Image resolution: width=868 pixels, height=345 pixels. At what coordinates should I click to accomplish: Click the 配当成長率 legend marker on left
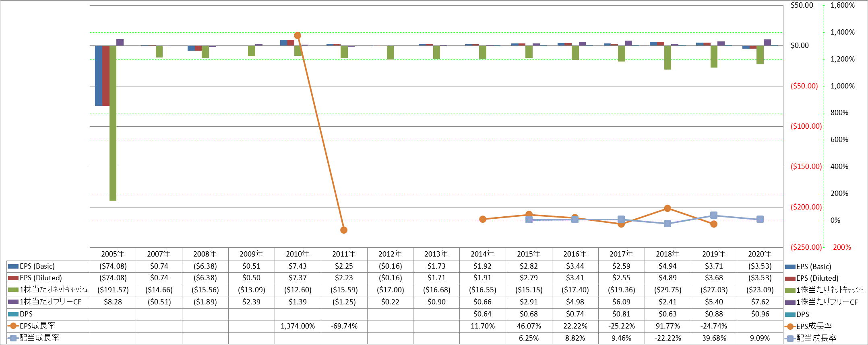pyautogui.click(x=13, y=338)
